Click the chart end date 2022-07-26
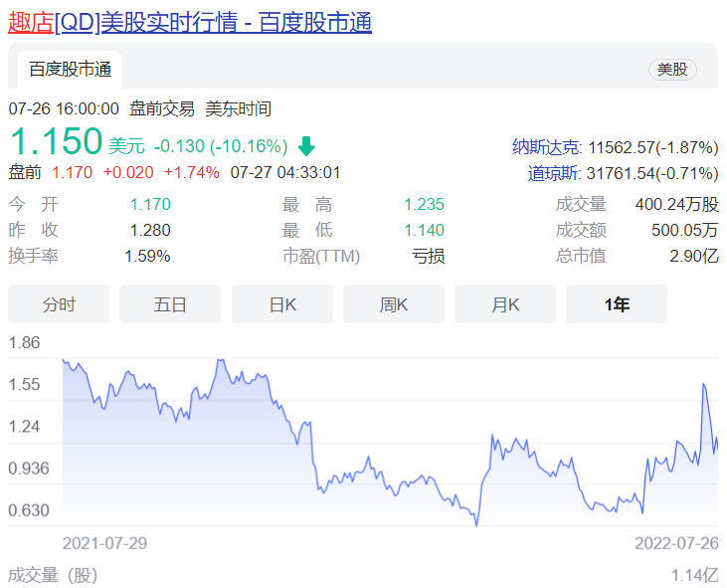 676,543
